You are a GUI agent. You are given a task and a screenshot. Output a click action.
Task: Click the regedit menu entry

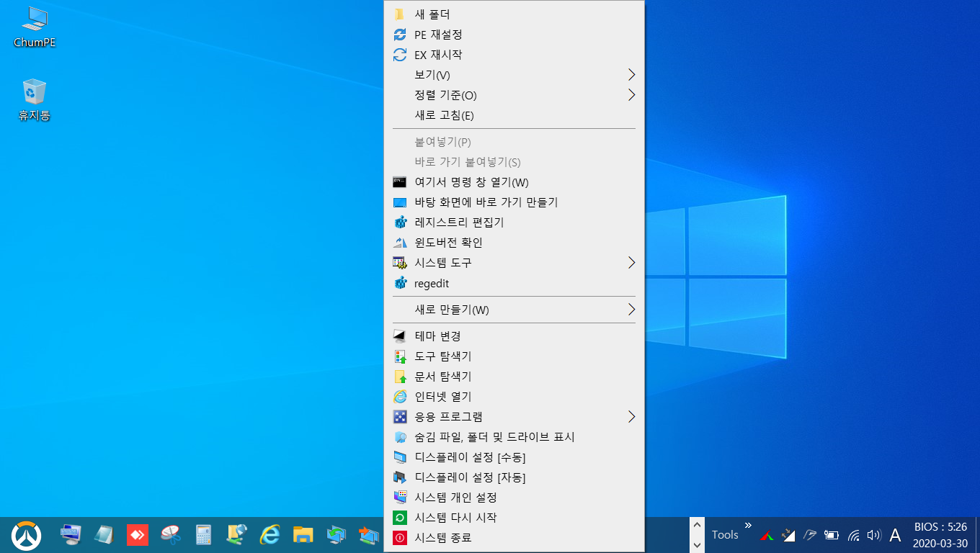click(x=513, y=283)
